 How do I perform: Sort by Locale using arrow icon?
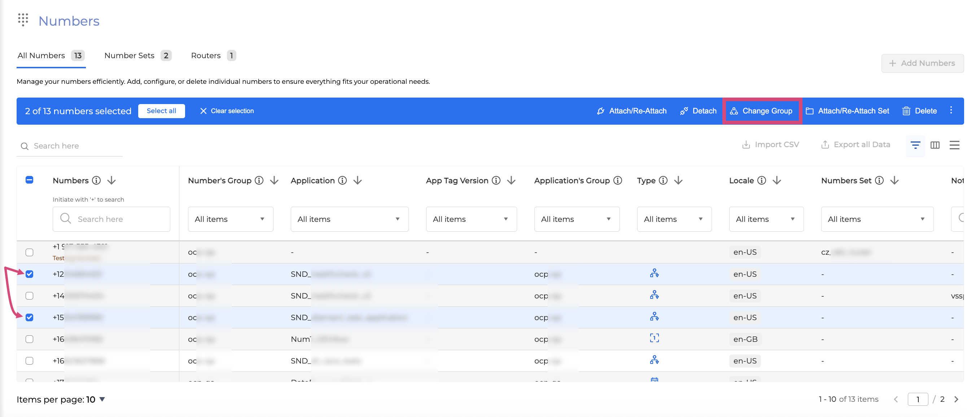[x=777, y=181]
